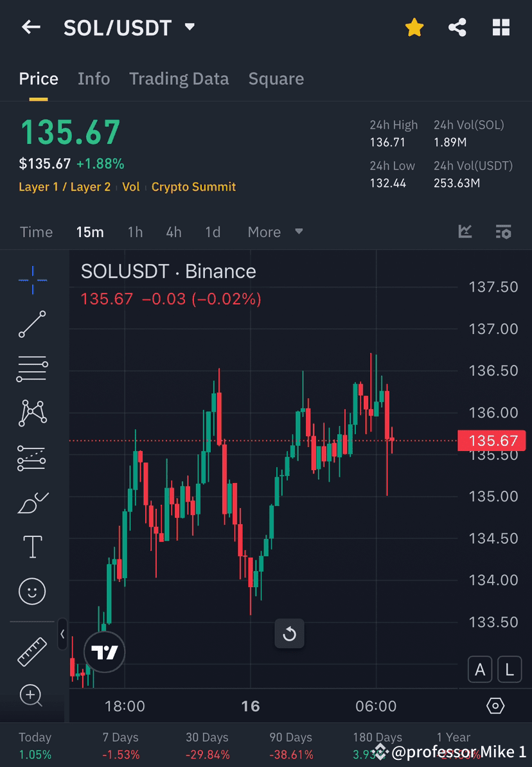
Task: Select the XABCD pattern tool
Action: click(32, 413)
